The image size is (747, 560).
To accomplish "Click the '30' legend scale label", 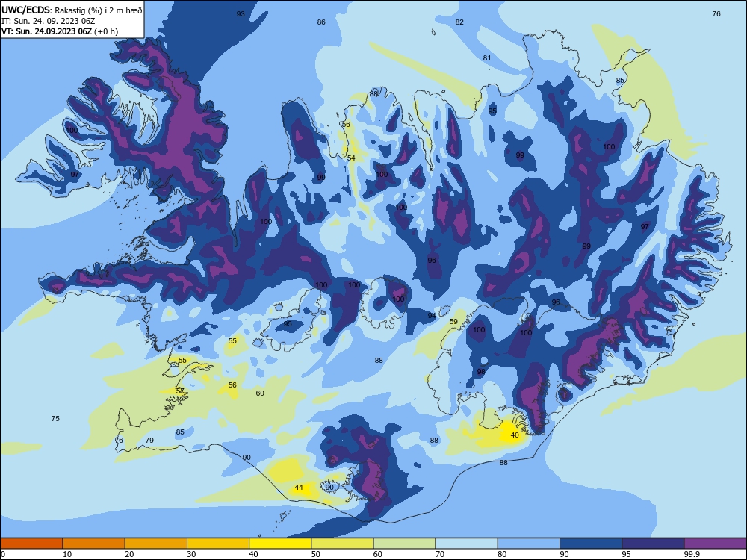I will click(191, 554).
